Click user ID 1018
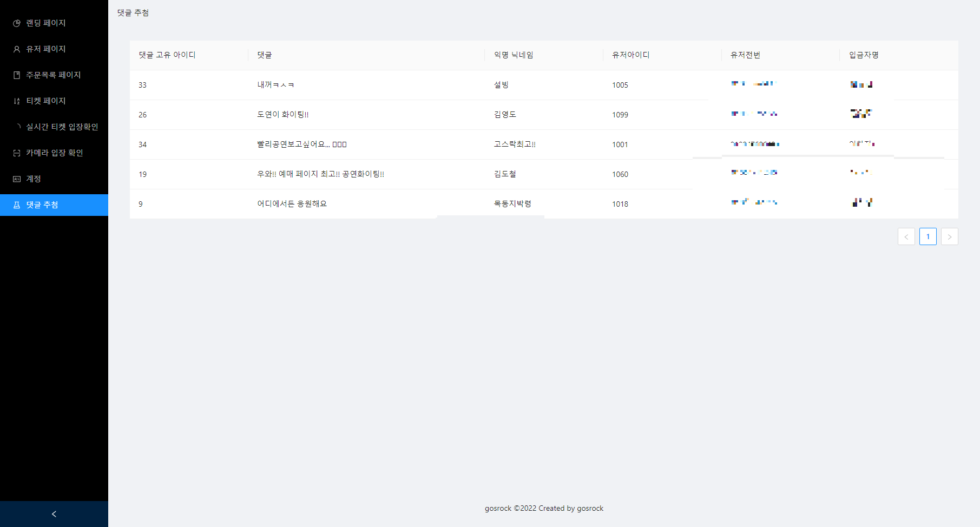Image resolution: width=980 pixels, height=527 pixels. [x=620, y=204]
